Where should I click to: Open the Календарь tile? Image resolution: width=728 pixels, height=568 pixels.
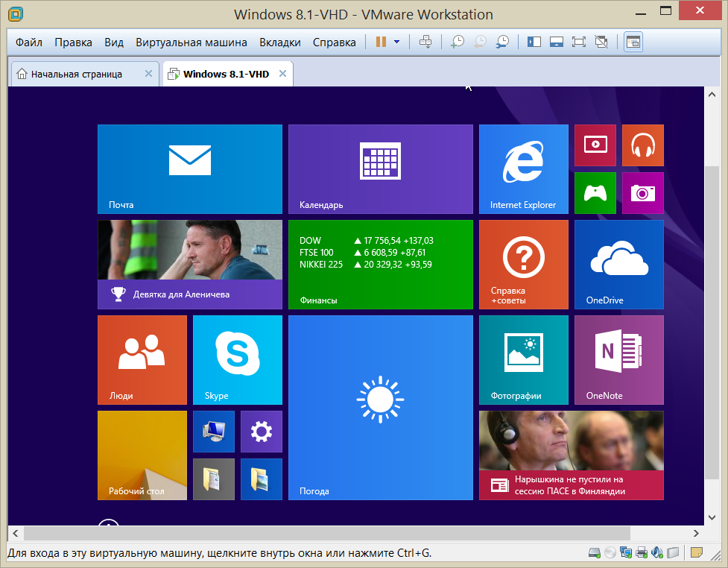click(x=381, y=169)
